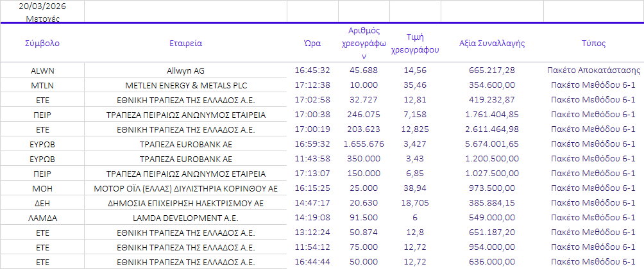644x269 pixels.
Task: Select the value cell 5.674.001,65
Action: point(491,144)
